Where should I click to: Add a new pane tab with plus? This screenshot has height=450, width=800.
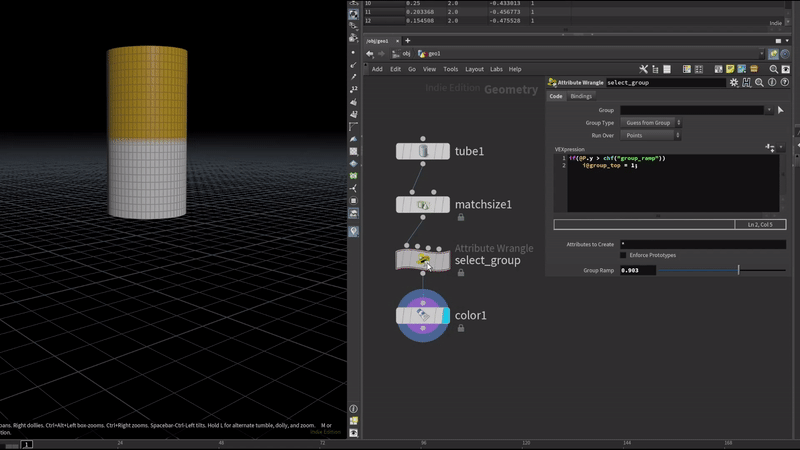click(408, 41)
